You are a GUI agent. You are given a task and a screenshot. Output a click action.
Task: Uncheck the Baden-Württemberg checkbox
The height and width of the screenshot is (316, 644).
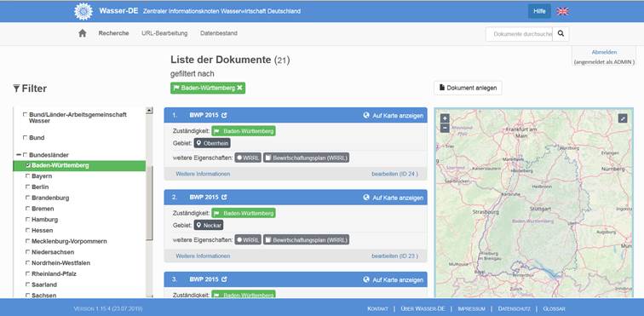28,165
